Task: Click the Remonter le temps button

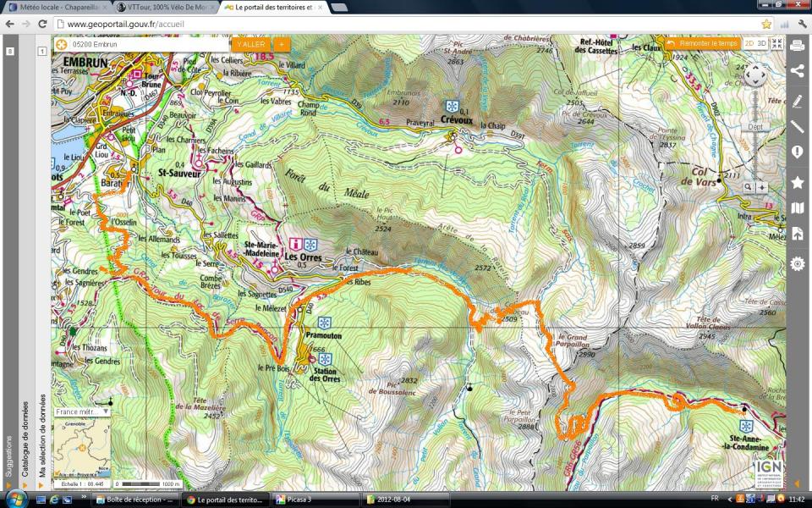Action: coord(702,43)
